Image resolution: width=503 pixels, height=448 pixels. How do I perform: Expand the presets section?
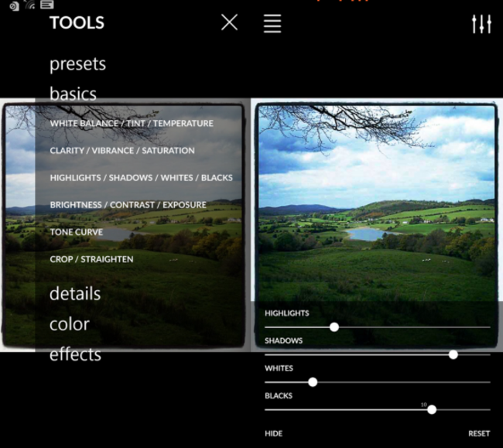(77, 64)
